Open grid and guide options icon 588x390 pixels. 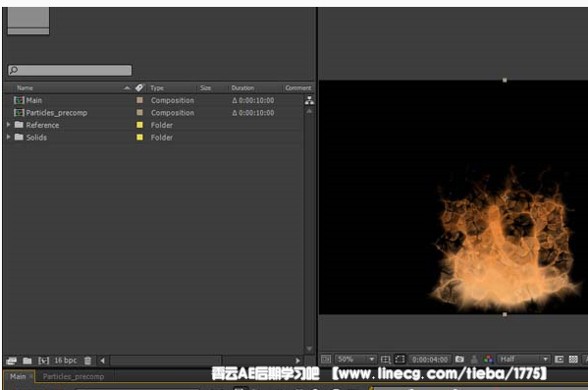(386, 360)
